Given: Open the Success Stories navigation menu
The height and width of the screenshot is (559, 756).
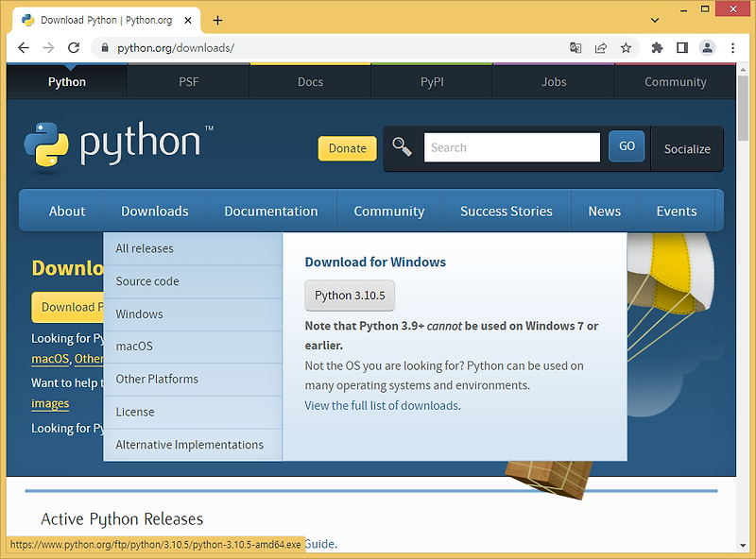Looking at the screenshot, I should (x=507, y=212).
